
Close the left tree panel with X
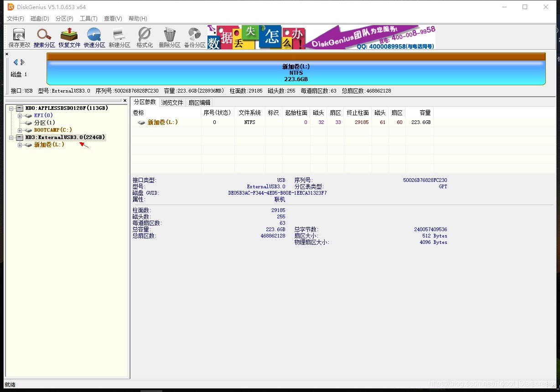pos(124,100)
